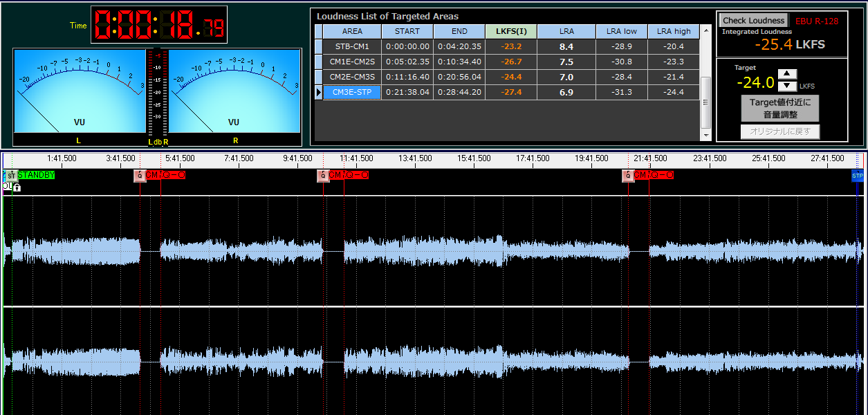Select the CM1E-CM2S area cell

[x=352, y=62]
